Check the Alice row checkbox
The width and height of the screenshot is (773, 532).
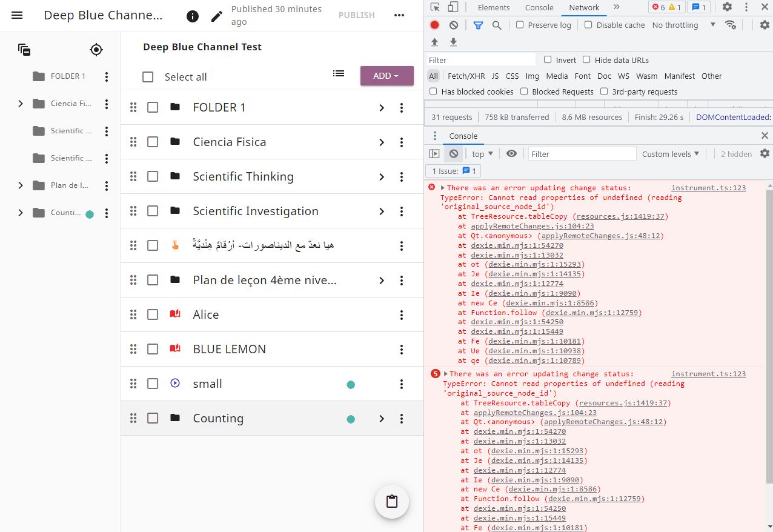tap(153, 314)
